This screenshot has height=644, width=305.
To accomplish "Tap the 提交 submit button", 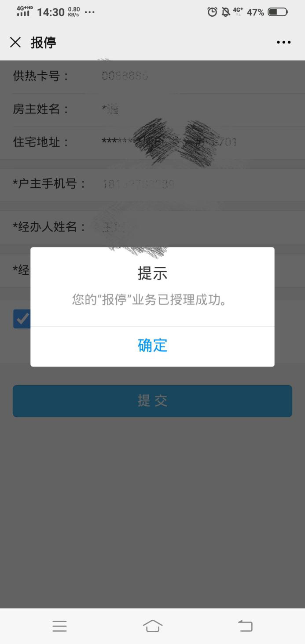I will tap(152, 401).
